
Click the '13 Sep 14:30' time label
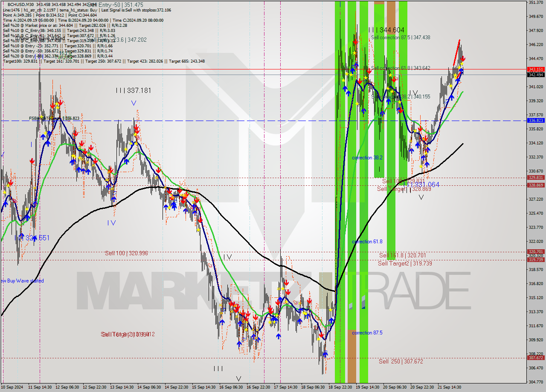pos(122,387)
